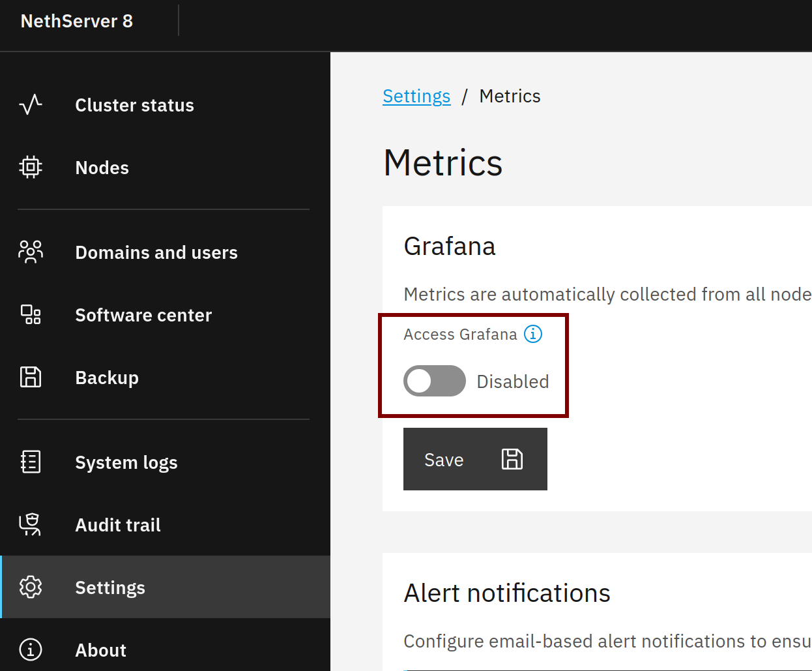812x671 pixels.
Task: Click the Metrics breadcrumb current page text
Action: coord(510,96)
